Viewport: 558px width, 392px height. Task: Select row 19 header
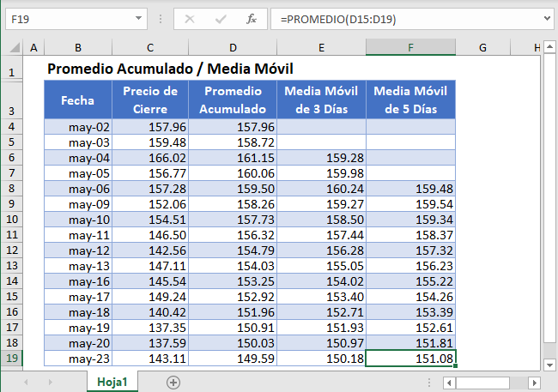pos(11,358)
